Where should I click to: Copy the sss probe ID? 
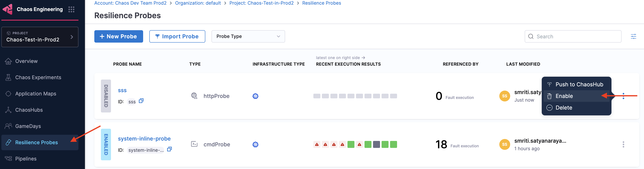tap(141, 101)
